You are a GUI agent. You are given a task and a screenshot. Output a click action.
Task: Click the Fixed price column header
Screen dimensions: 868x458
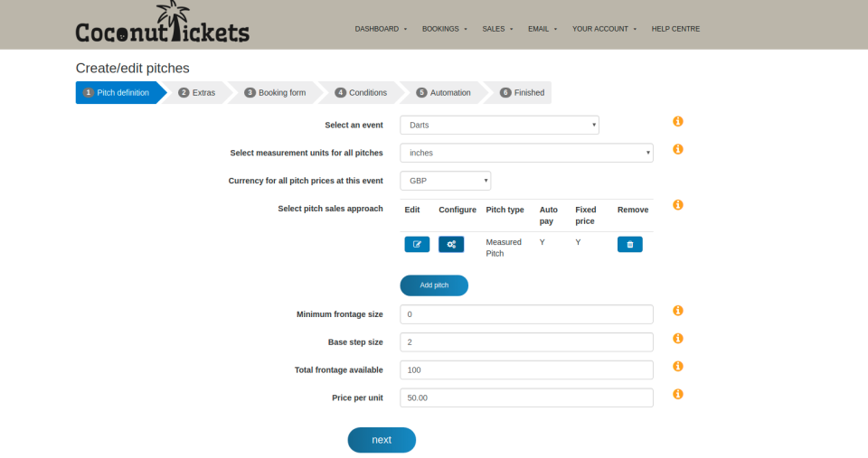click(586, 215)
